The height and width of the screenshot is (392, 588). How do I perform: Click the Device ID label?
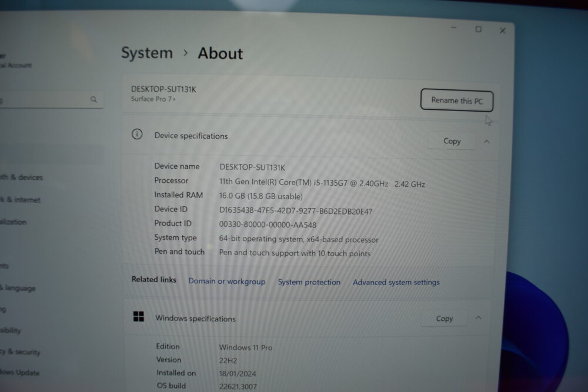click(x=171, y=209)
